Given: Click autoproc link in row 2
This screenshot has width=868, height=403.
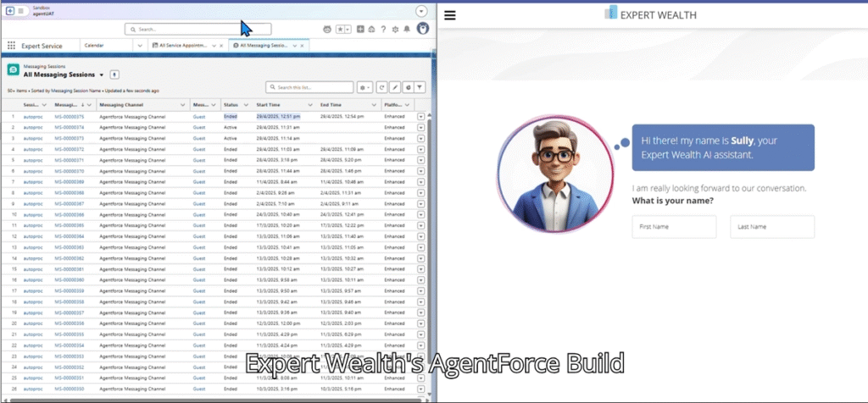Looking at the screenshot, I should (33, 128).
